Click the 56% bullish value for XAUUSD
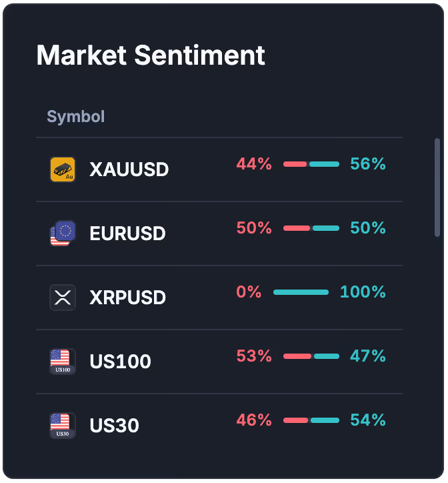Screen dimensions: 448x483 (x=367, y=163)
